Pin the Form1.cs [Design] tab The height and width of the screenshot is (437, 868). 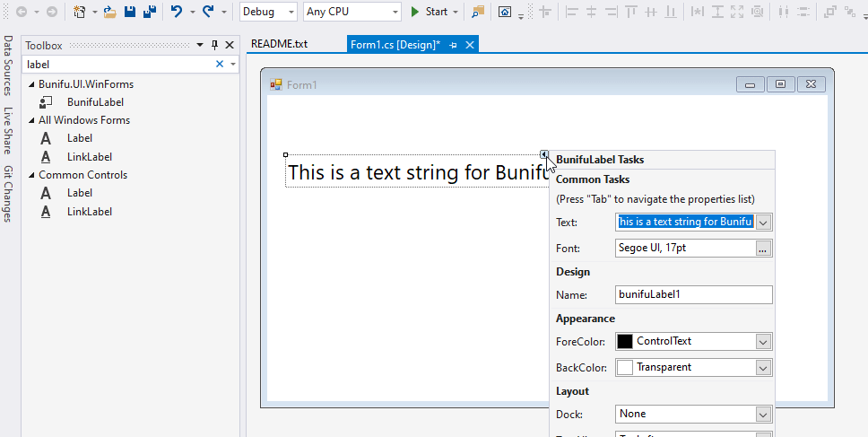click(x=453, y=46)
